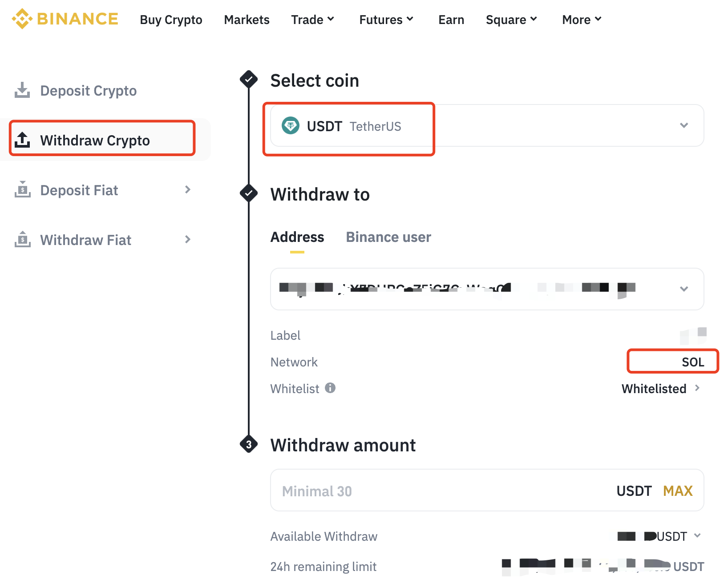Click the Deposit Crypto download icon
Screen dimensions: 728x579
22,90
